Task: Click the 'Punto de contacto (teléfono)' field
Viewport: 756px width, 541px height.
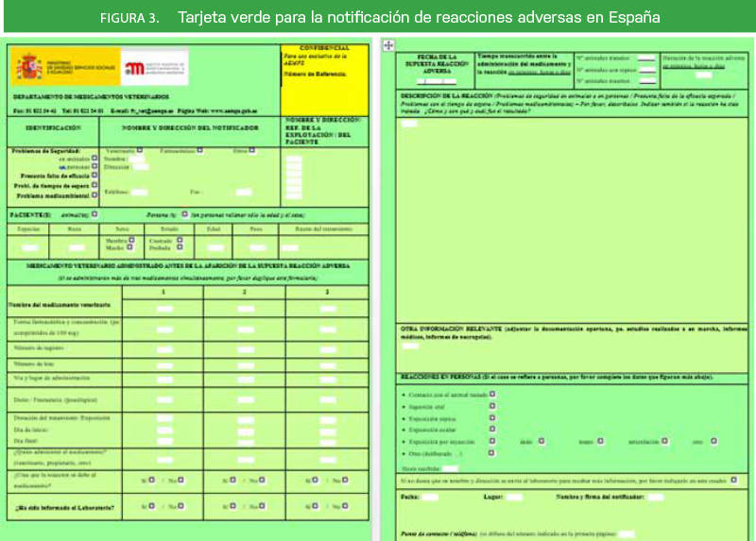Action: [627, 533]
